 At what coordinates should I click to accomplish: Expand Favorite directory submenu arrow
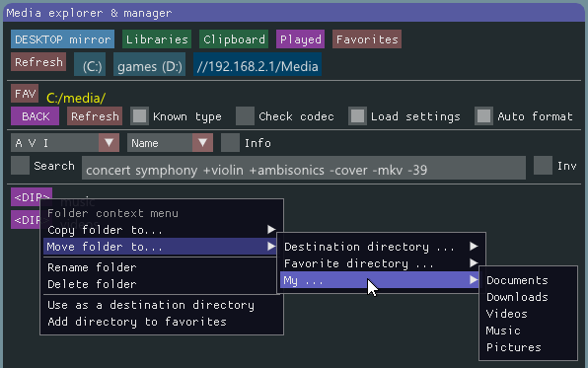coord(474,263)
